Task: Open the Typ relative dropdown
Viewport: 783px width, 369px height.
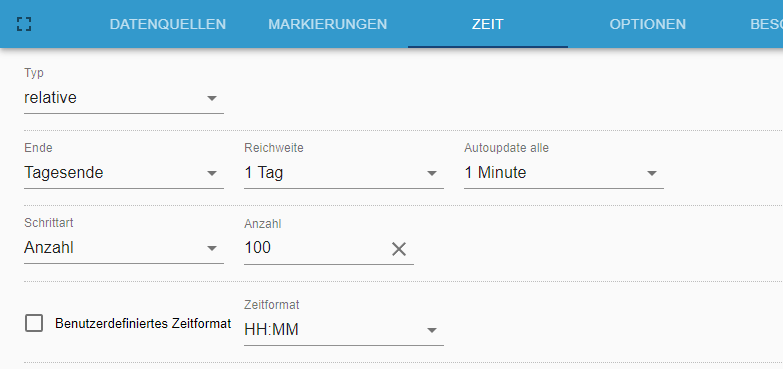Action: pos(124,98)
